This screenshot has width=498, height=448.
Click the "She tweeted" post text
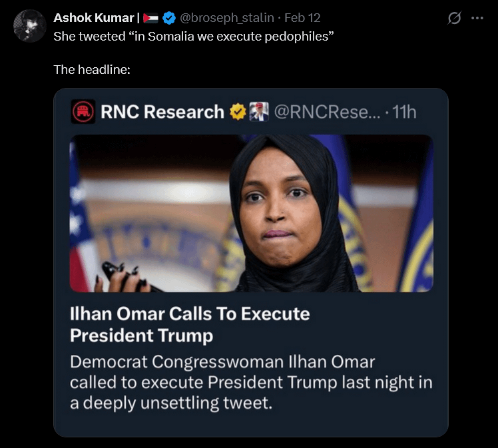[193, 35]
